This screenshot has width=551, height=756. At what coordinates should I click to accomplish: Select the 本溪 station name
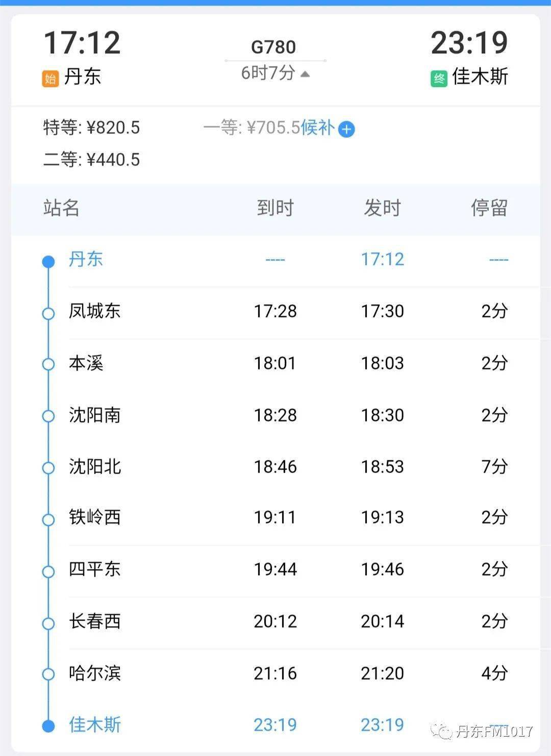coord(86,363)
